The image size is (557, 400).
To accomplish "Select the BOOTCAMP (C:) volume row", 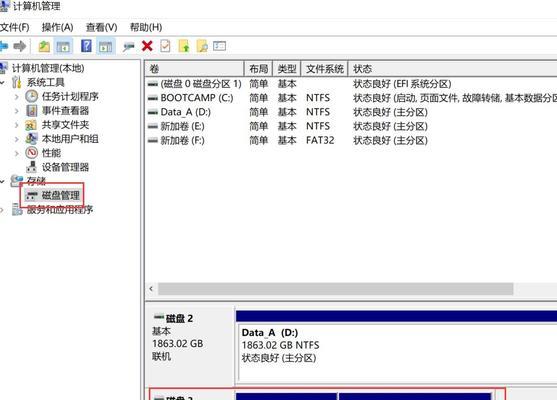I will (x=352, y=98).
